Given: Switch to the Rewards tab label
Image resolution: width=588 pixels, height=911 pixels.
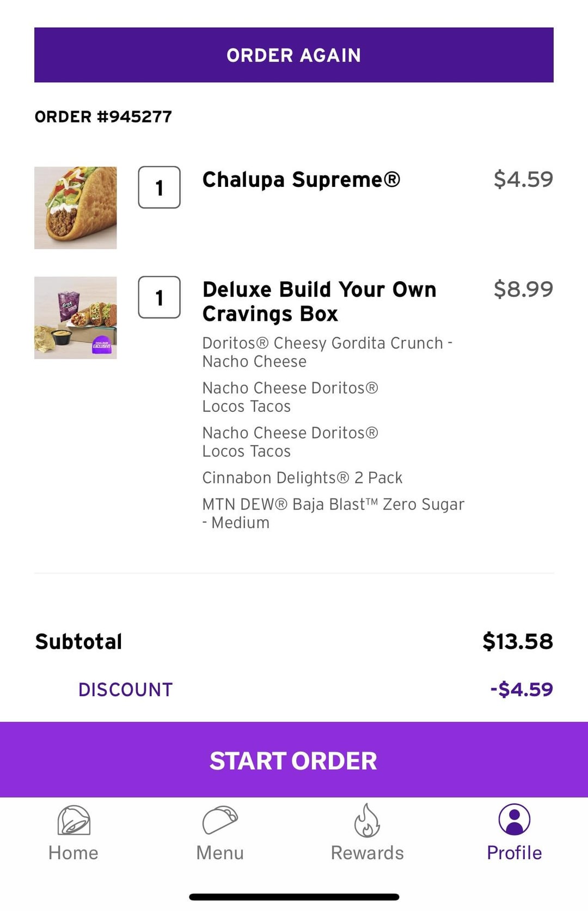Looking at the screenshot, I should pos(367,853).
